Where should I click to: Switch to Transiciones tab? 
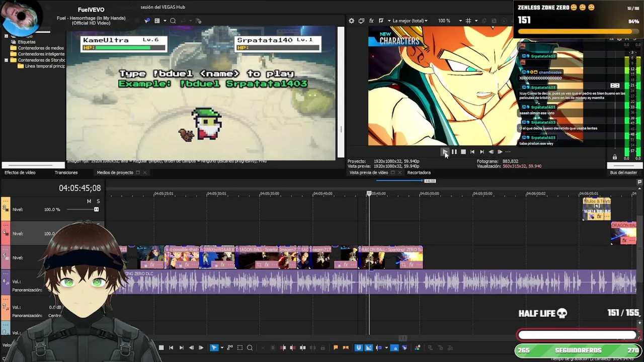pos(66,172)
